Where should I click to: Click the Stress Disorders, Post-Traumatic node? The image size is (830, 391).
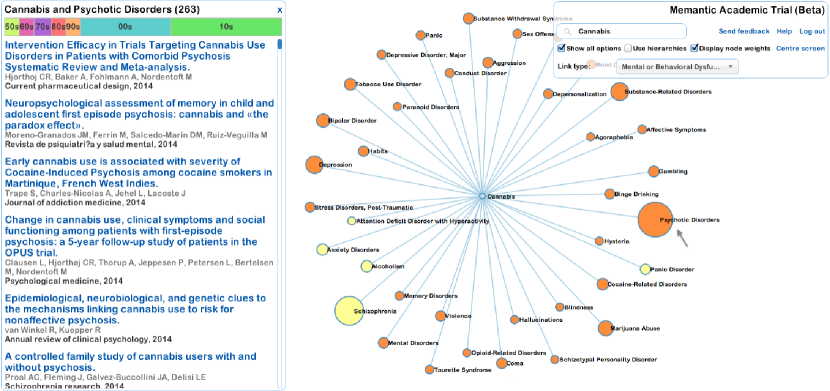tap(310, 207)
